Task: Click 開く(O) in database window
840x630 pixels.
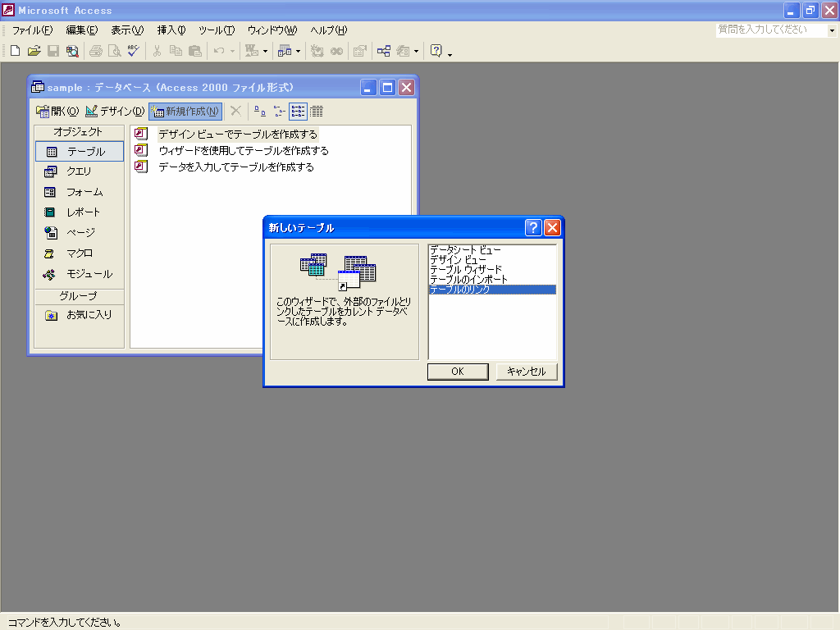Action: (57, 112)
